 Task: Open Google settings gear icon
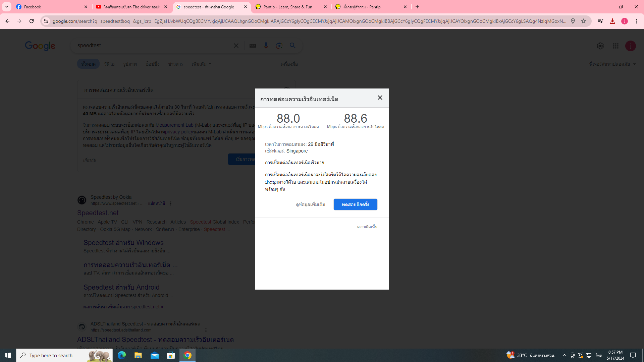point(600,46)
